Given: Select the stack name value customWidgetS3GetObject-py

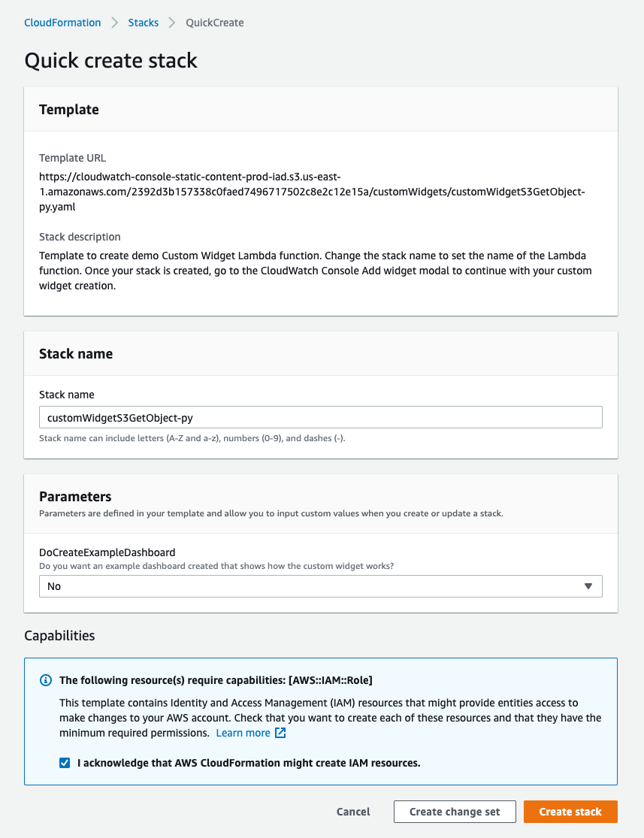Looking at the screenshot, I should [120, 416].
